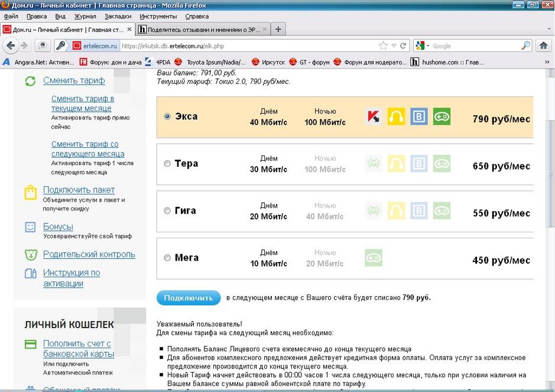The height and width of the screenshot is (392, 555).
Task: Open the Инструменты menu
Action: [x=158, y=17]
